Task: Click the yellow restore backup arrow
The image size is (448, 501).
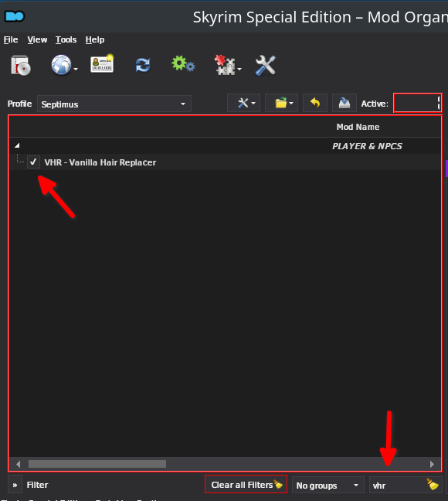Action: click(x=315, y=103)
